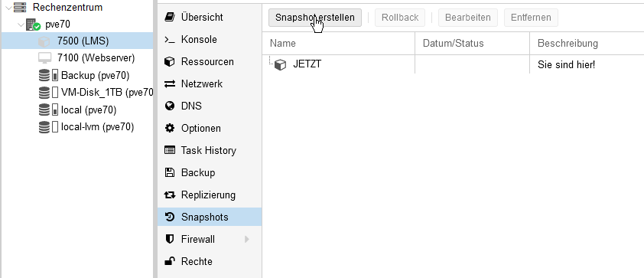Open Konsole via its terminal icon
The height and width of the screenshot is (278, 644).
[x=170, y=40]
